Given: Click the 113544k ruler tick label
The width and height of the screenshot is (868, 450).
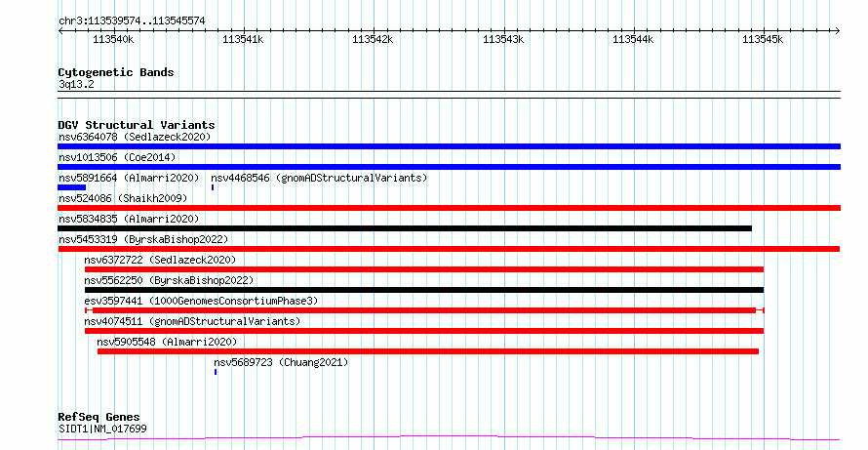Looking at the screenshot, I should (633, 39).
